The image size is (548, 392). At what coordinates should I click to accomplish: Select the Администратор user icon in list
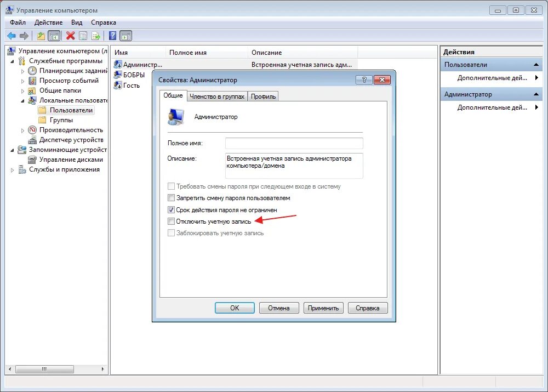click(x=118, y=64)
